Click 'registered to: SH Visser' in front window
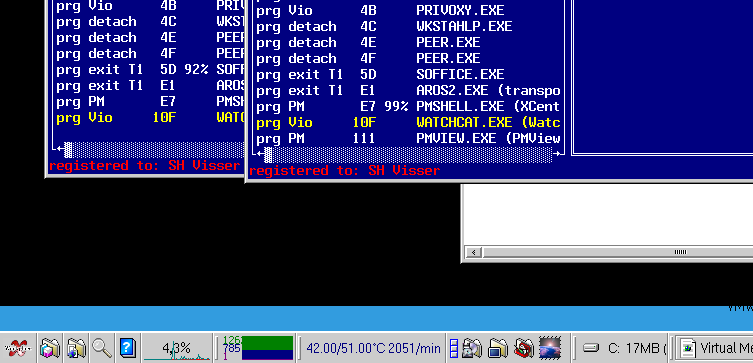This screenshot has height=363, width=753. pos(344,170)
